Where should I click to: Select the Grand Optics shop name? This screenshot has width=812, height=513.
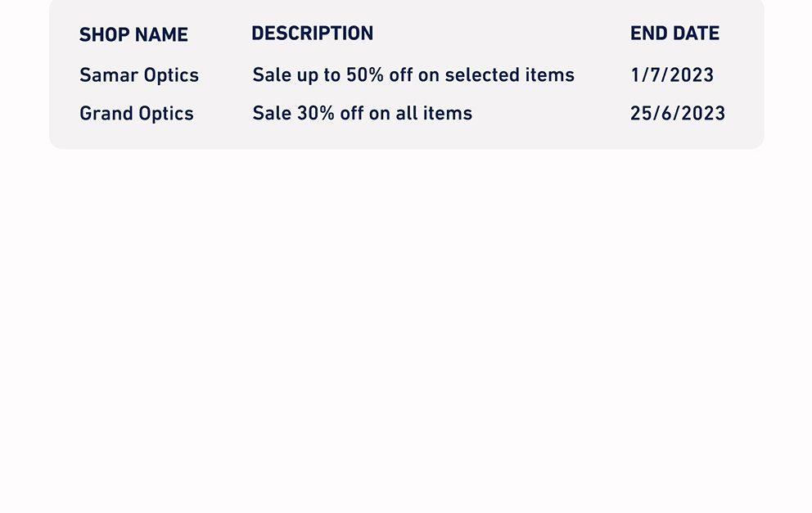[x=136, y=114]
